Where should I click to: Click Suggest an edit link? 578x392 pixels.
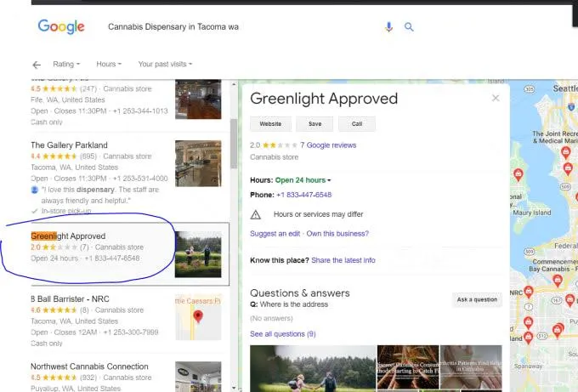[275, 234]
